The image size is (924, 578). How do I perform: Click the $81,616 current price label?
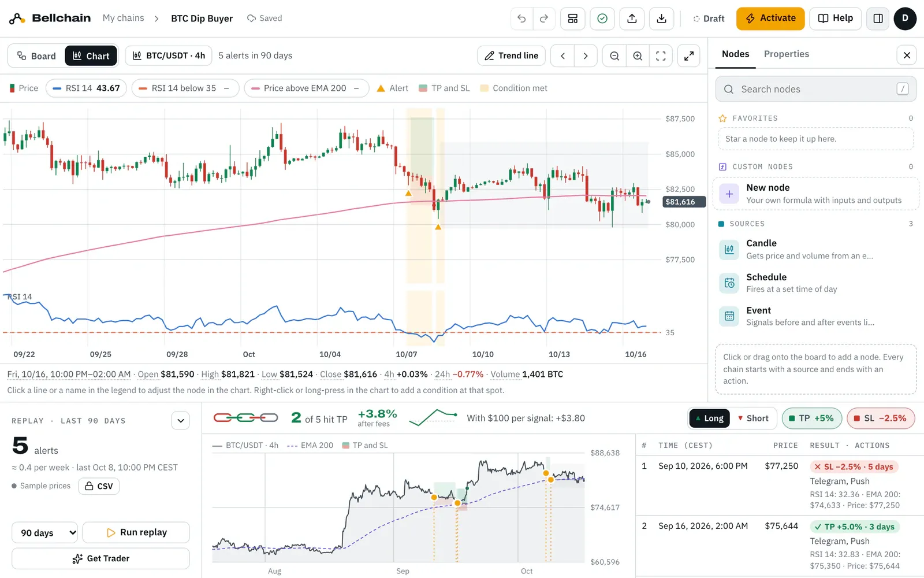coord(684,202)
